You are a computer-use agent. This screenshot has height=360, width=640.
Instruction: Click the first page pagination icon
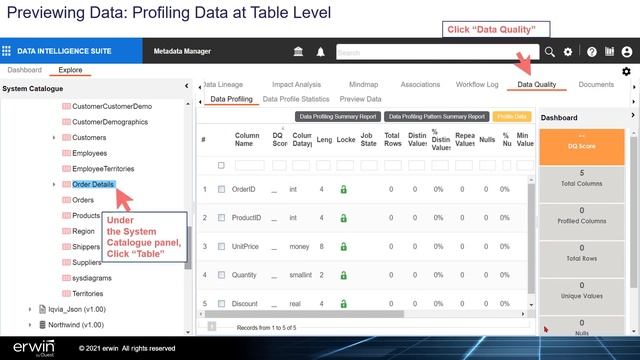[211, 326]
